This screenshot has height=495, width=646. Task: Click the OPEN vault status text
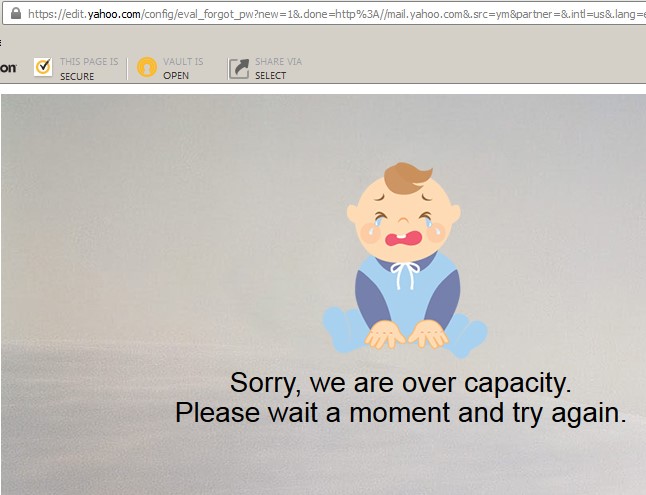pyautogui.click(x=176, y=76)
